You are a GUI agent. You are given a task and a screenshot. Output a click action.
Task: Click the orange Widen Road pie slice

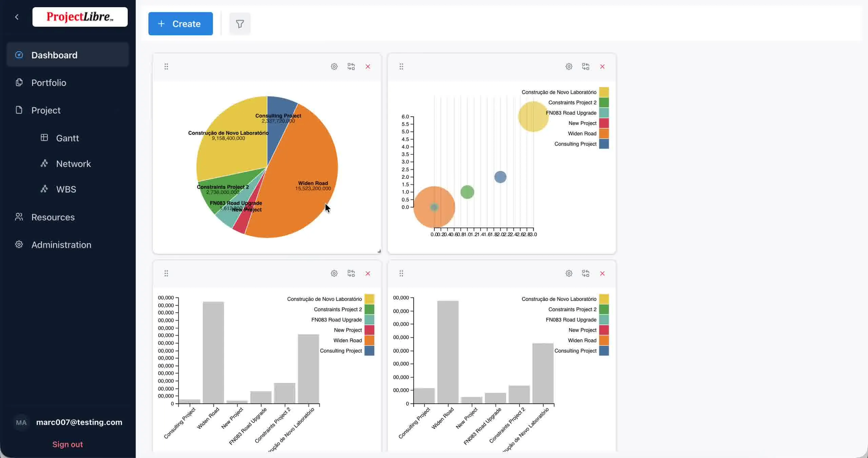298,163
